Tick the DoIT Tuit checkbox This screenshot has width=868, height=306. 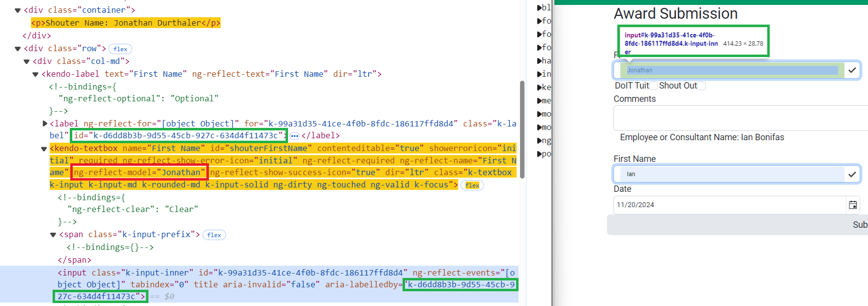pyautogui.click(x=653, y=86)
